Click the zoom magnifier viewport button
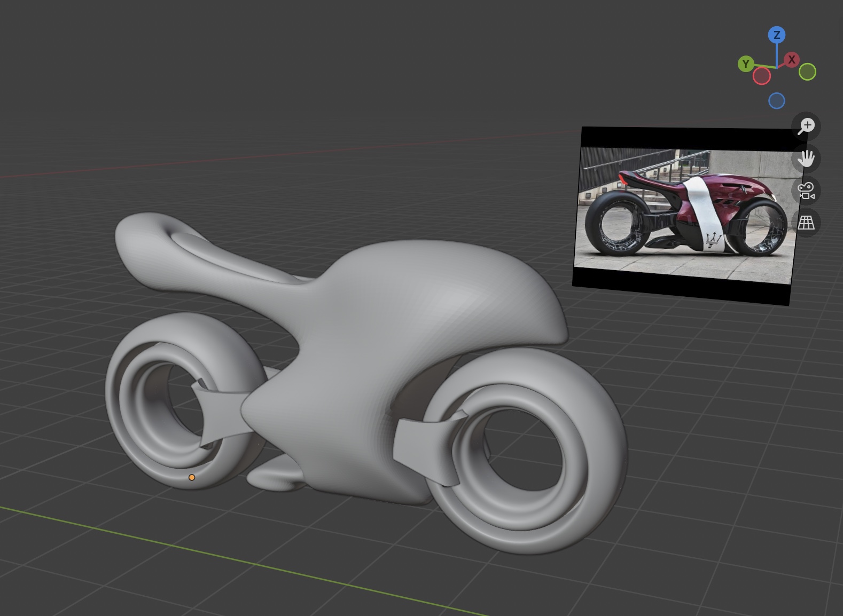Screen dimensions: 843x616 pos(806,127)
